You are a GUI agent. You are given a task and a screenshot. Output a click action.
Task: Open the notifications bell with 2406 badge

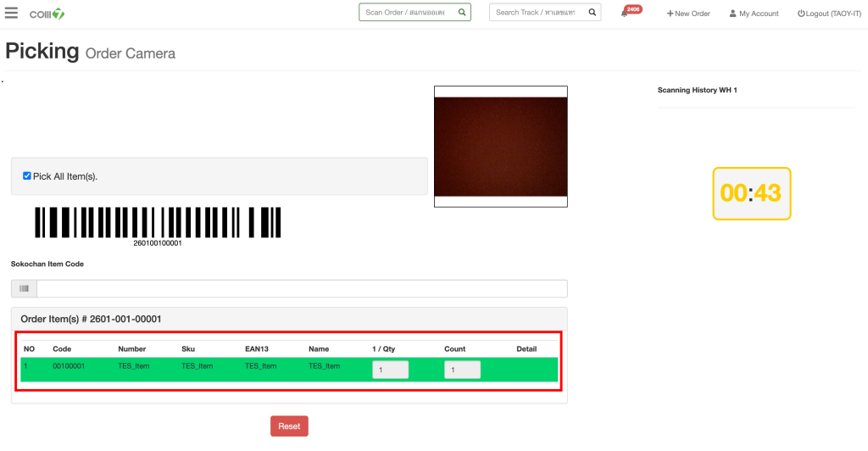pos(625,14)
